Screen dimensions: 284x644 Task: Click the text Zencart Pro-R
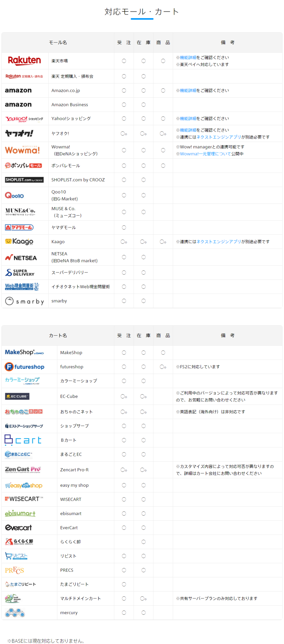point(74,470)
